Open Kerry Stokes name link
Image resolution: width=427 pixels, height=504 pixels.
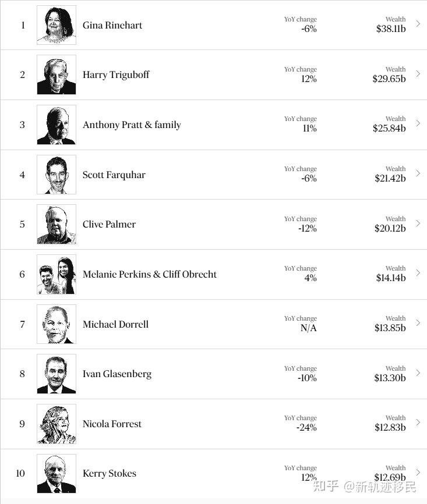click(110, 474)
